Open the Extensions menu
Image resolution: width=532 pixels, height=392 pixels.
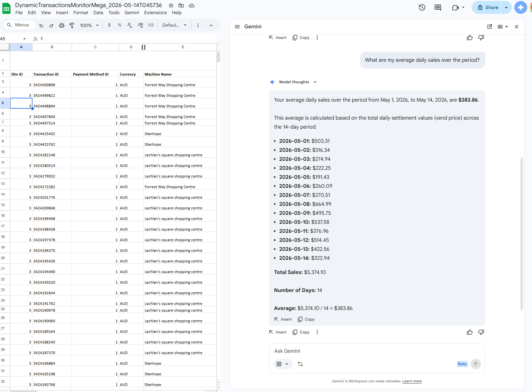click(156, 13)
